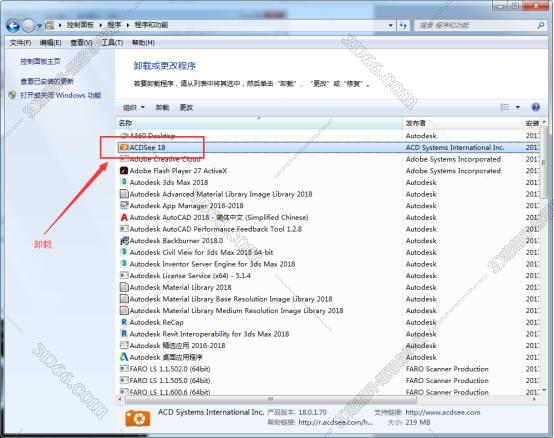Select Autodesk 精选应用 2016-2018 row
The height and width of the screenshot is (438, 554).
pyautogui.click(x=329, y=345)
